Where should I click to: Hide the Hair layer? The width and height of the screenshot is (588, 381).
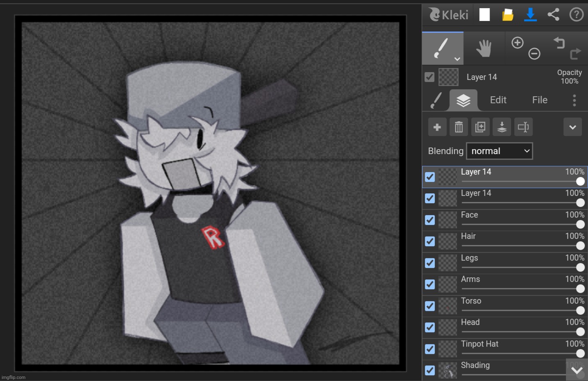[x=430, y=241]
